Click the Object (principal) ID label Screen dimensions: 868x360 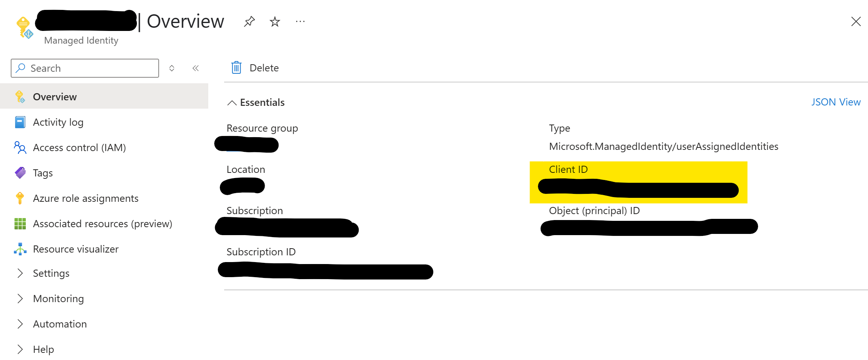[594, 211]
